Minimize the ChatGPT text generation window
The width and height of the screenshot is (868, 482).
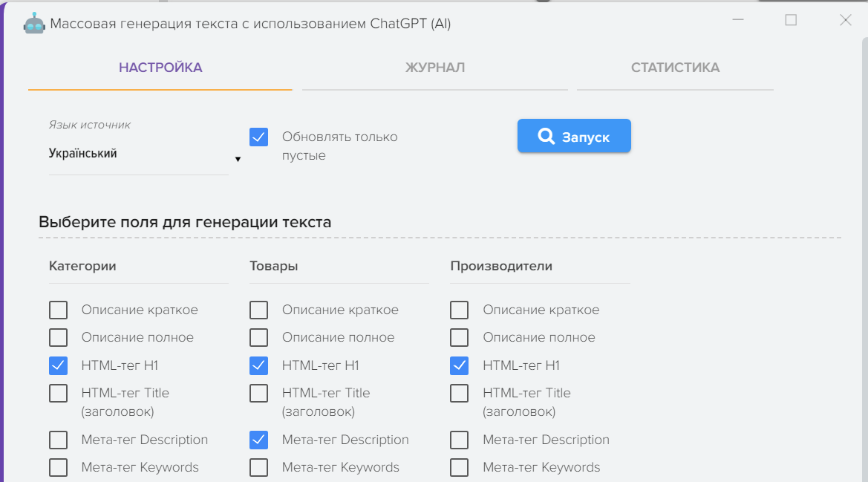[x=737, y=21]
